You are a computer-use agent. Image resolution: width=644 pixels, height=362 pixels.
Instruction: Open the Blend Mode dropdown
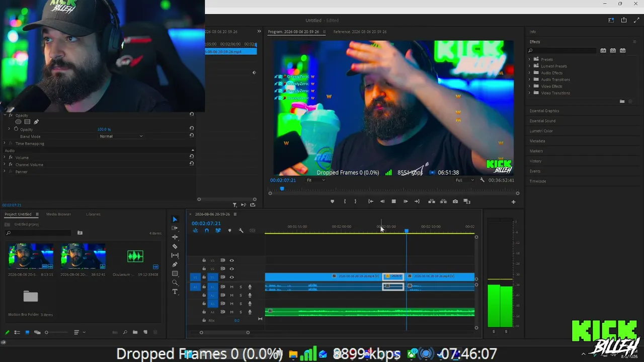(x=121, y=136)
